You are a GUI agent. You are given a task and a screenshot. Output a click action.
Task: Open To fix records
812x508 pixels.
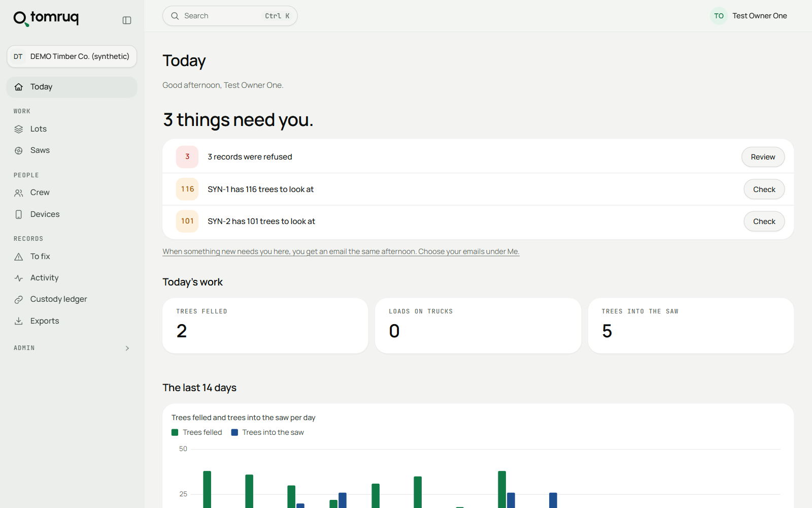pyautogui.click(x=72, y=257)
